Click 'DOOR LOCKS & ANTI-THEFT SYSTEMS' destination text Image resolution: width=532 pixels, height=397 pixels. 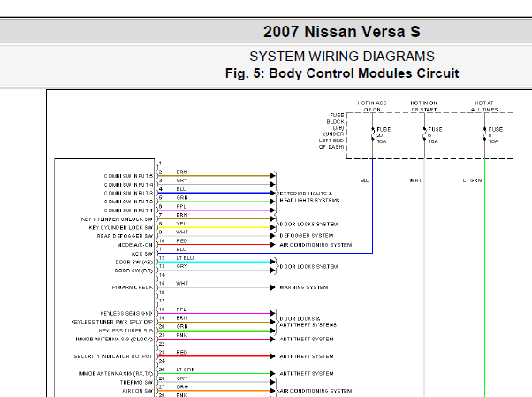coord(308,322)
